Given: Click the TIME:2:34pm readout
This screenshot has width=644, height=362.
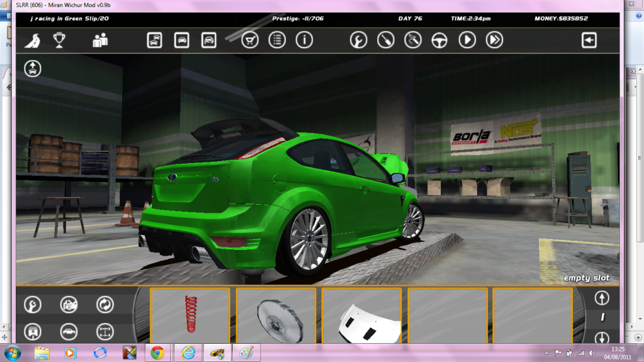Looking at the screenshot, I should point(471,18).
